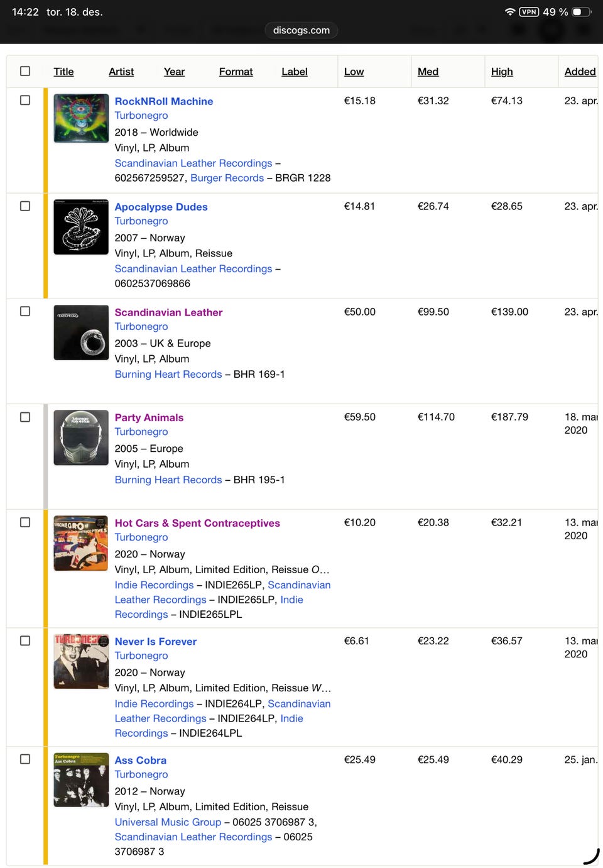
Task: Sort by the Added date column
Action: coord(579,72)
